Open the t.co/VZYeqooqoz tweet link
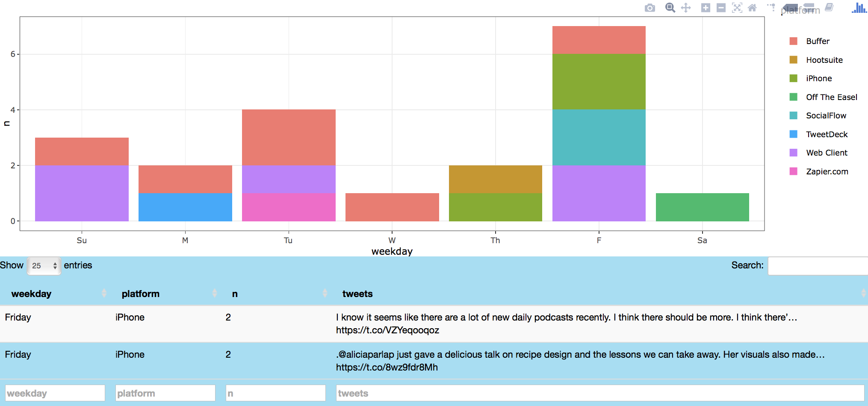Viewport: 868px width, 406px height. pos(387,330)
